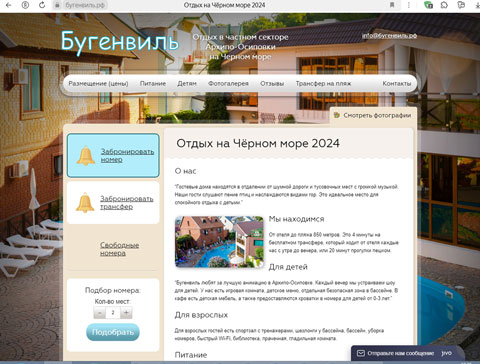Reload the page with the refresh icon
Screen dimensions: 480x364
coord(42,5)
